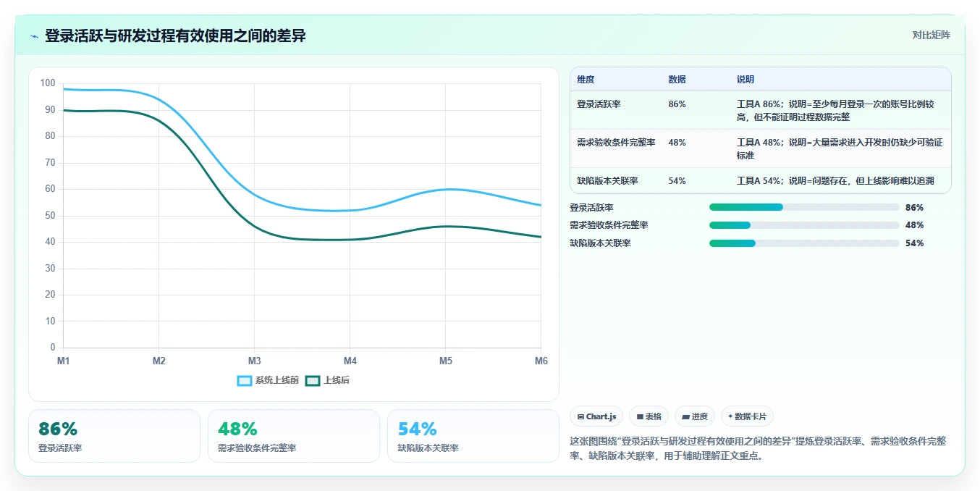Click the 表格 tag
This screenshot has width=980, height=491.
point(649,416)
